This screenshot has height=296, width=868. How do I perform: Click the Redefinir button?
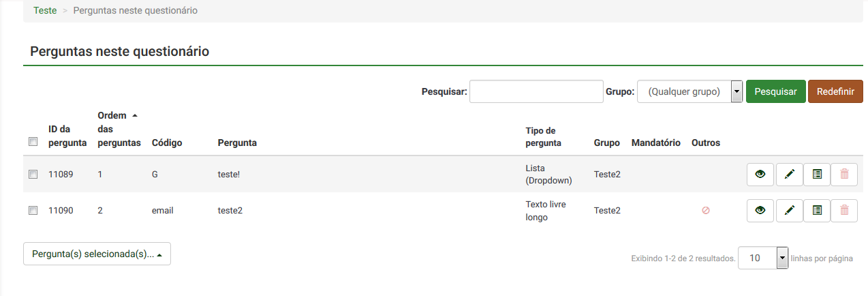click(x=835, y=91)
